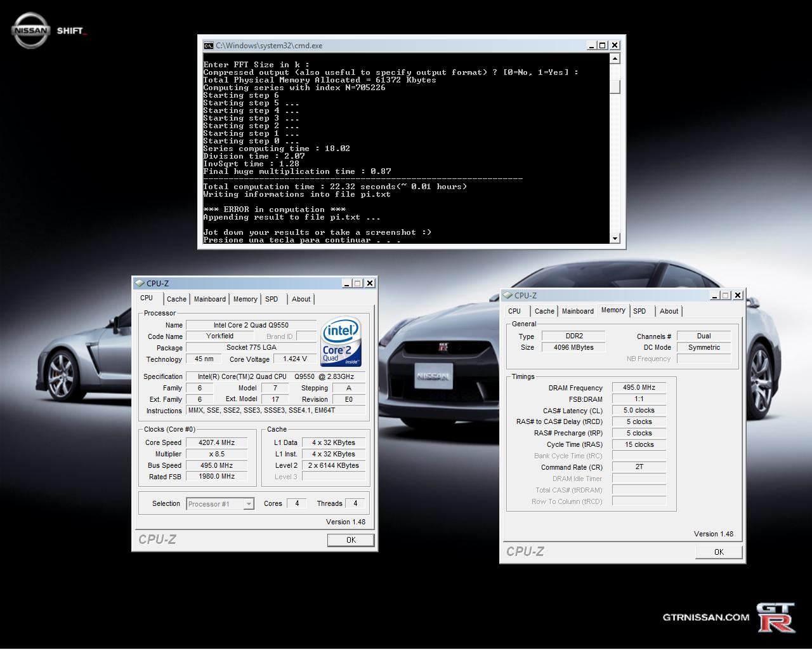This screenshot has width=812, height=650.
Task: Maximize the cmd.exe window
Action: point(603,45)
